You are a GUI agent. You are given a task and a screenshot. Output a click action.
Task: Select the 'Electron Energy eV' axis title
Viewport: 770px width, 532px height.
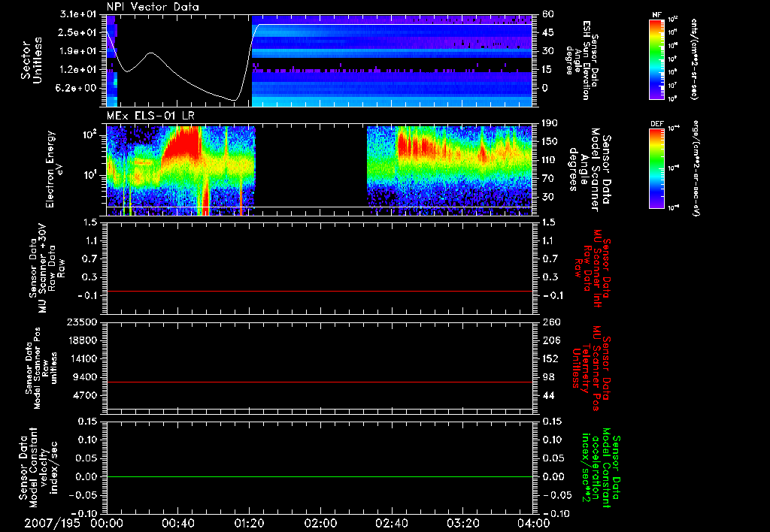56,169
